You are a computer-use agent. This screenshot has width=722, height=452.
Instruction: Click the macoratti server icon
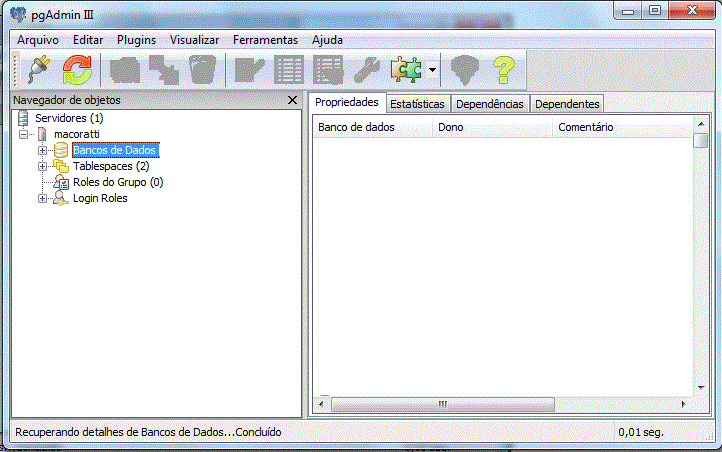42,134
